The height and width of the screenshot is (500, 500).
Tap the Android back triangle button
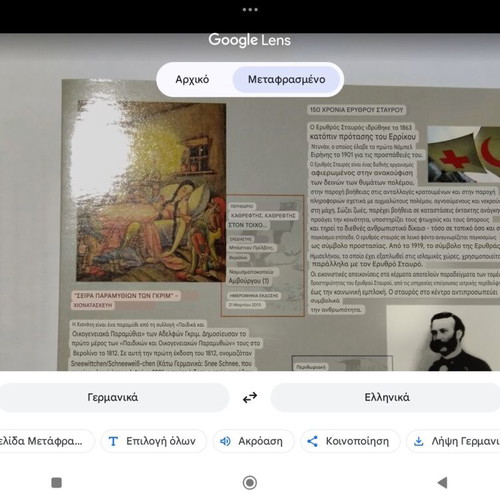(x=442, y=482)
